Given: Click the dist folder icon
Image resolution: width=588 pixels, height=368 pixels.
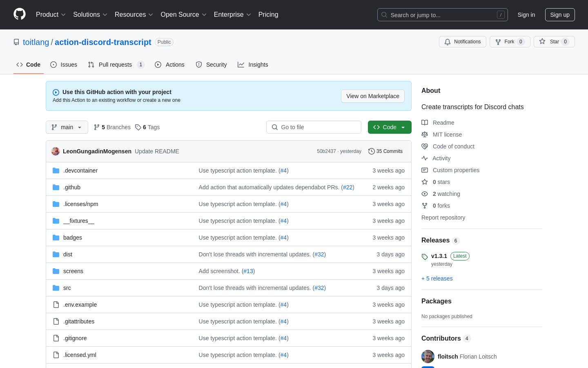Looking at the screenshot, I should pos(56,254).
